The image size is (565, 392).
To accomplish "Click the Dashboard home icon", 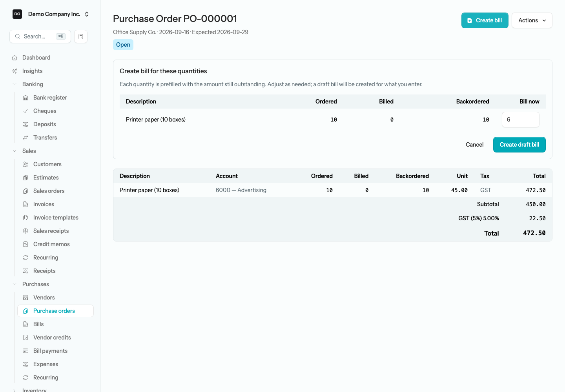I will (x=15, y=58).
